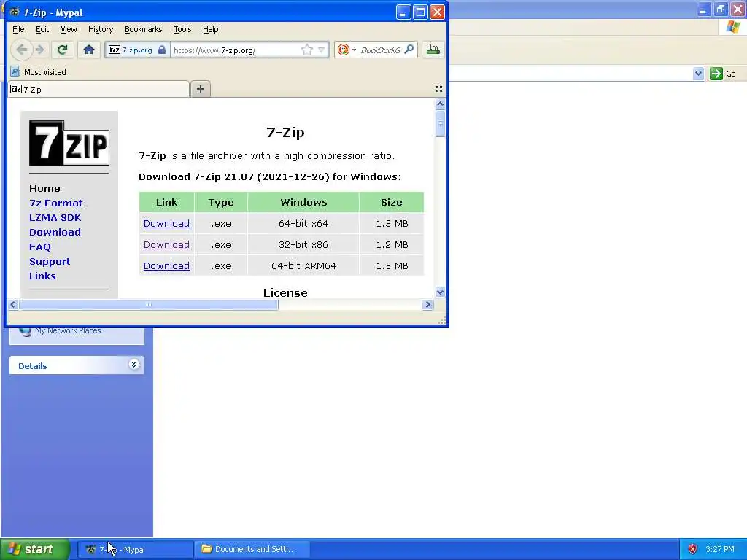
Task: Select the 7-Zip browser tab
Action: [x=98, y=89]
